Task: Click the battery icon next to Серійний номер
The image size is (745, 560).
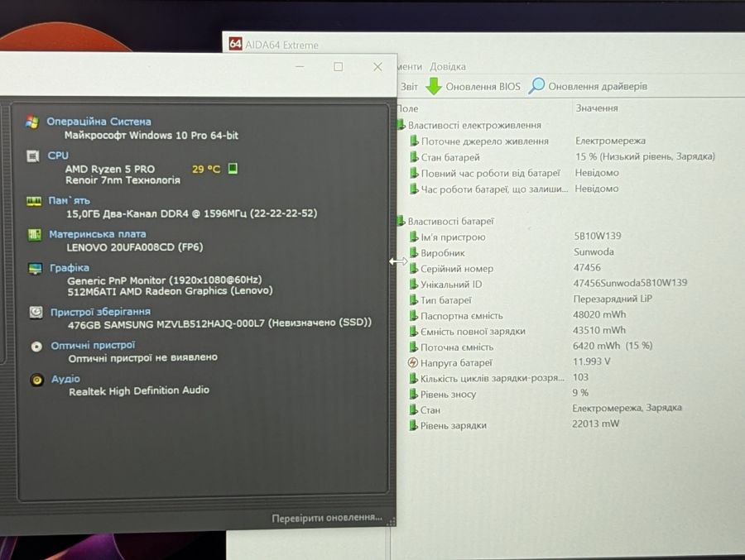Action: 413,268
